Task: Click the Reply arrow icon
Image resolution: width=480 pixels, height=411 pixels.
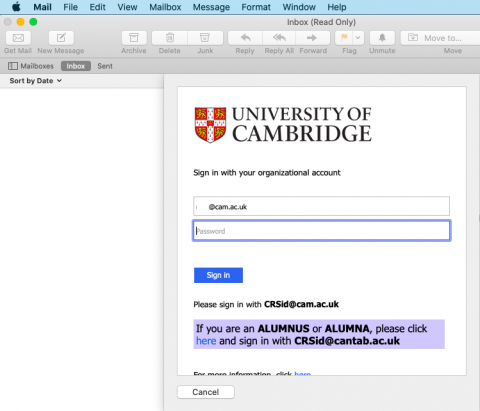Action: point(245,38)
